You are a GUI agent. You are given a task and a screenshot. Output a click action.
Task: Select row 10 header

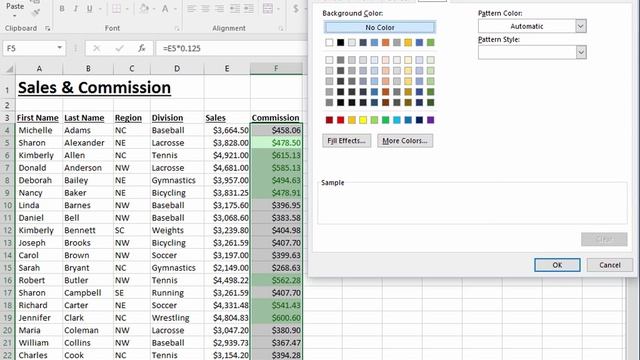click(x=8, y=205)
